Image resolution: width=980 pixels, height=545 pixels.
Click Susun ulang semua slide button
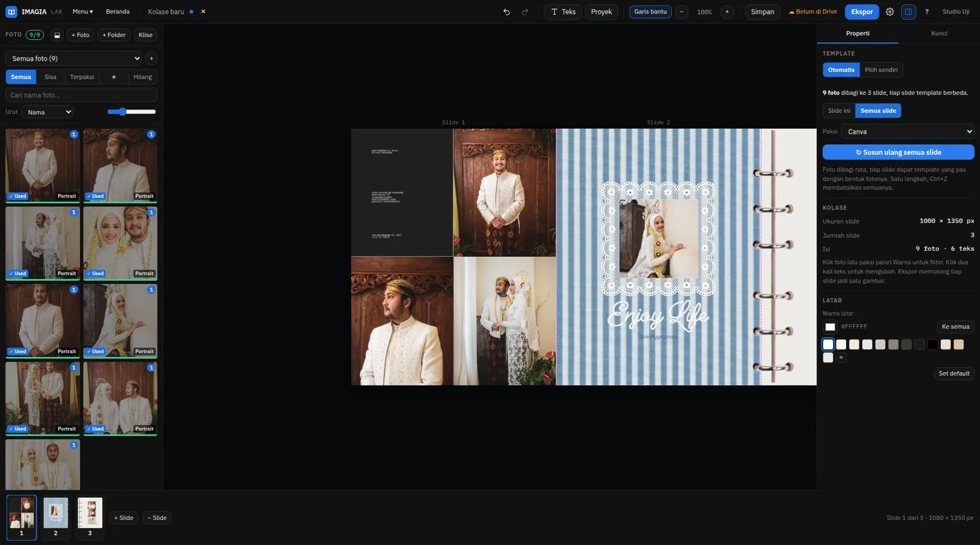pos(898,152)
